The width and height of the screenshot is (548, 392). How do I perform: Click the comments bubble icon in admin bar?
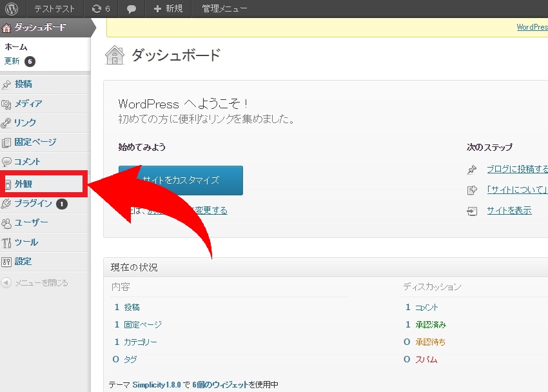132,9
